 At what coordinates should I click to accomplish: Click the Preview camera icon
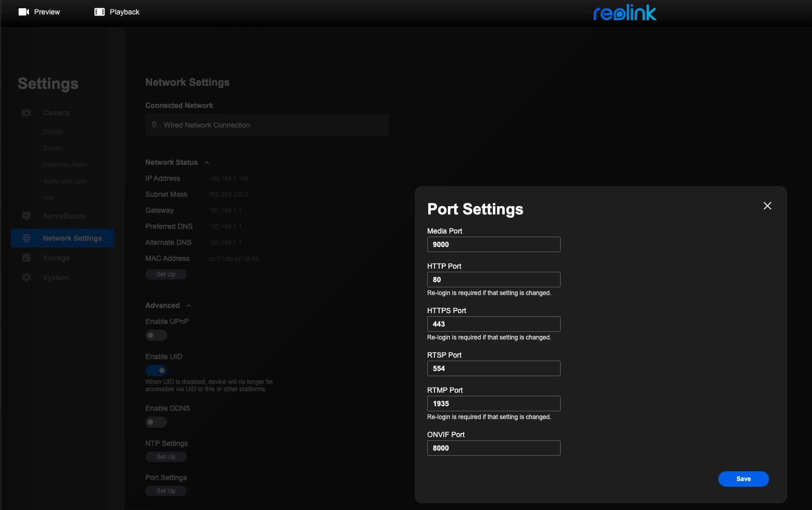coord(24,12)
